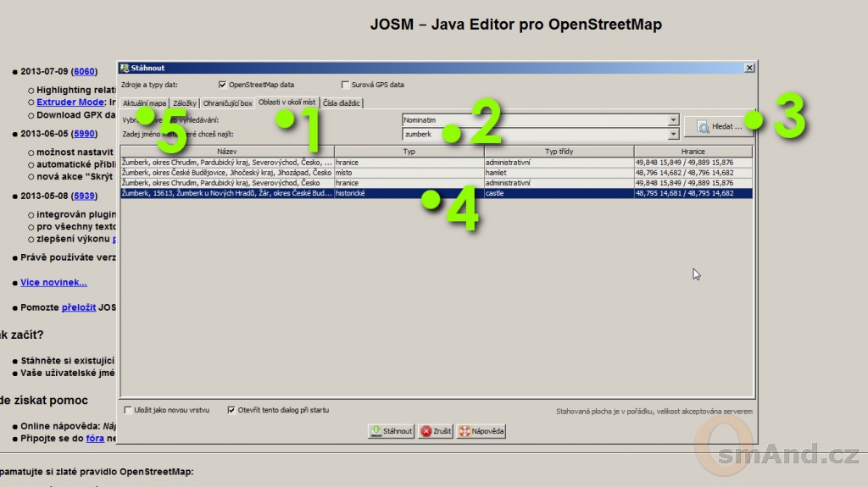This screenshot has height=487, width=868.
Task: Sort by Hranice column header
Action: tap(693, 151)
